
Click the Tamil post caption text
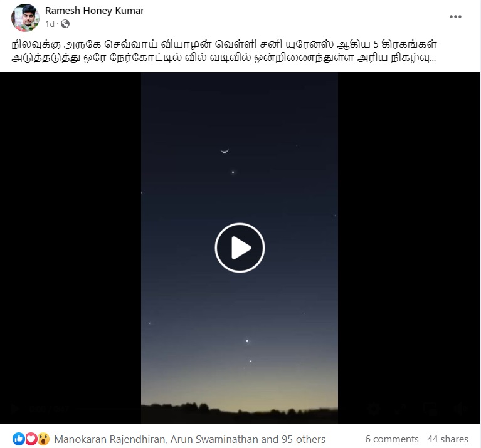[x=224, y=51]
